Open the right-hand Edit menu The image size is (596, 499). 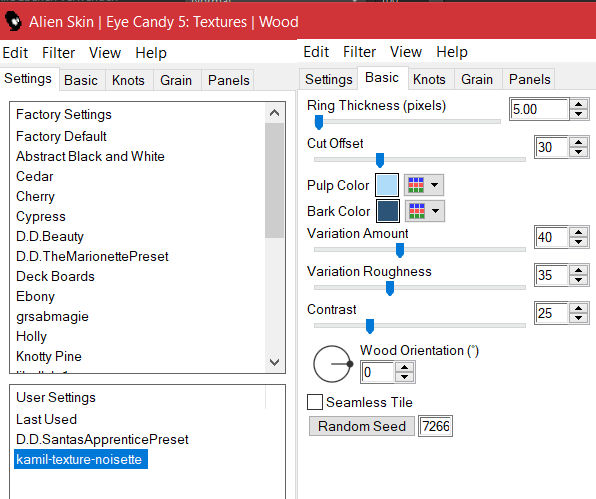tap(316, 52)
